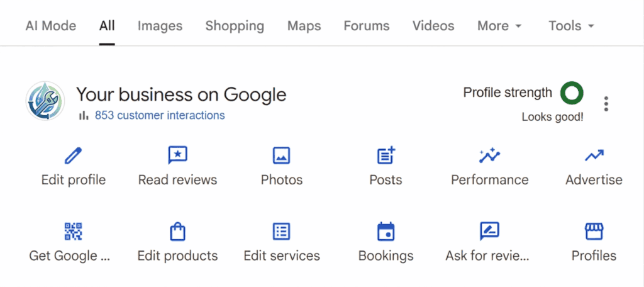Open the Profiles storefront icon
644x287 pixels.
point(594,231)
